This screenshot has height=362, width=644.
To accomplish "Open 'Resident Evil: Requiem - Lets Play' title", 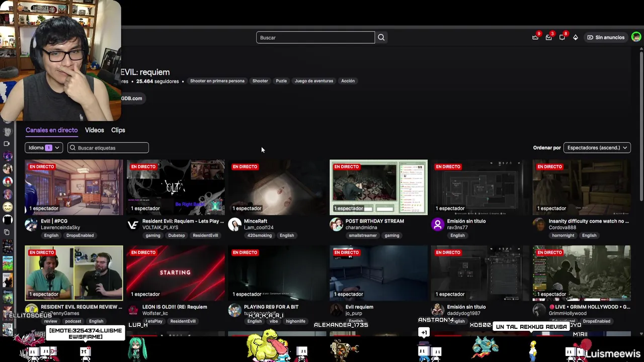I will coord(183,221).
